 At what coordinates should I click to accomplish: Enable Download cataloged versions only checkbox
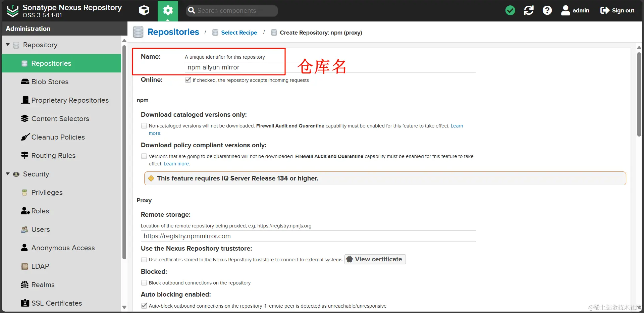144,126
